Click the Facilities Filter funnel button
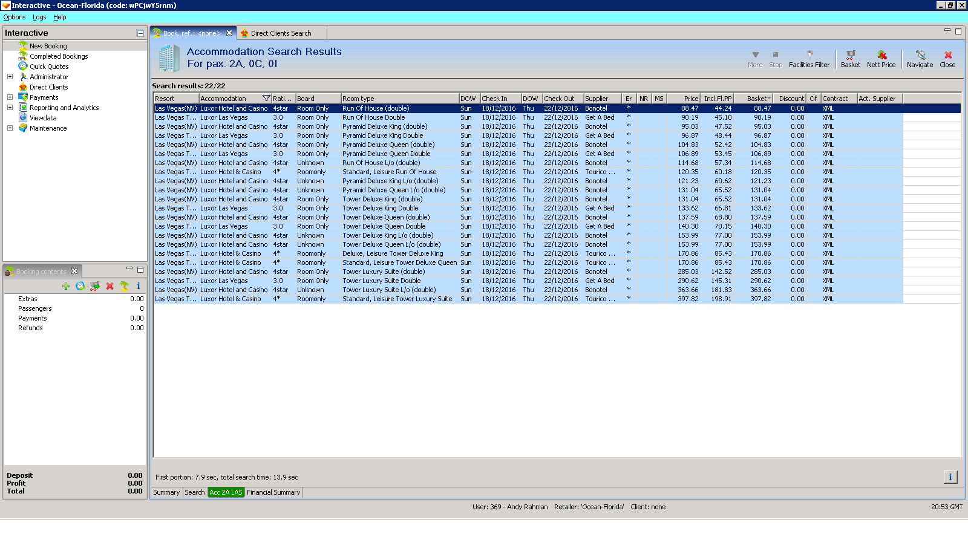The width and height of the screenshot is (968, 560). point(809,59)
